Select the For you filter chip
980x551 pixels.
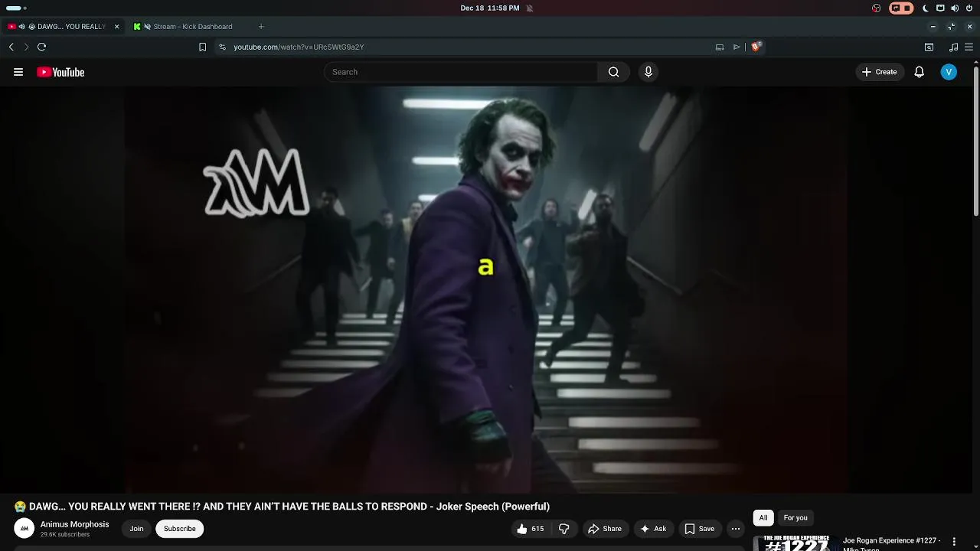point(795,518)
